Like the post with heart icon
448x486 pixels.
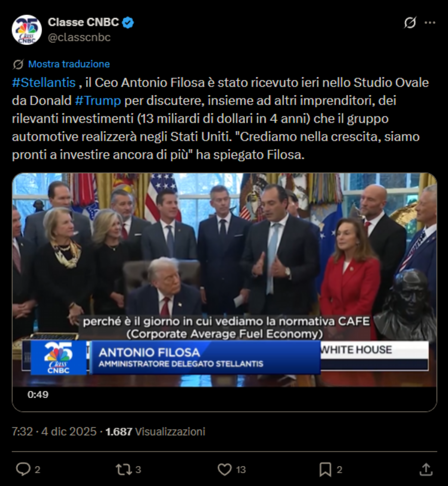coord(224,470)
